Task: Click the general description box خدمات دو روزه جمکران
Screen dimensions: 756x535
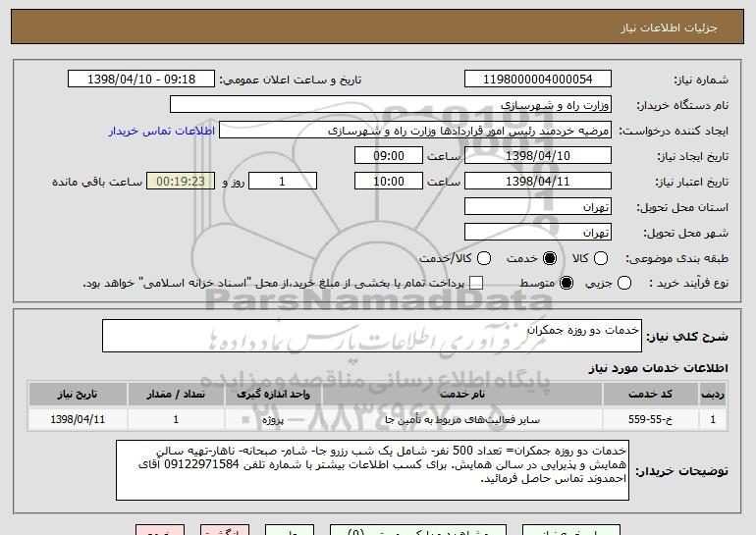Action: [x=372, y=336]
